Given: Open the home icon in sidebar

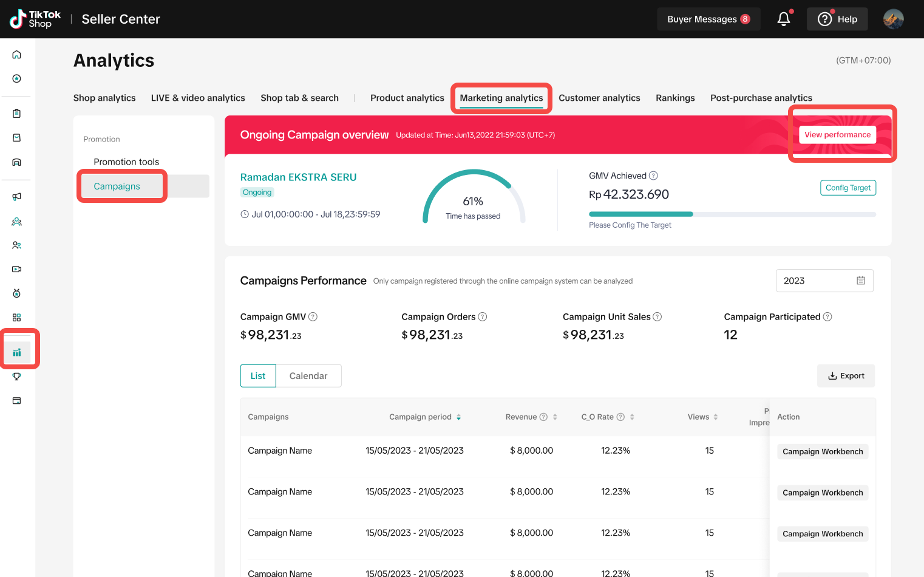Looking at the screenshot, I should 17,55.
